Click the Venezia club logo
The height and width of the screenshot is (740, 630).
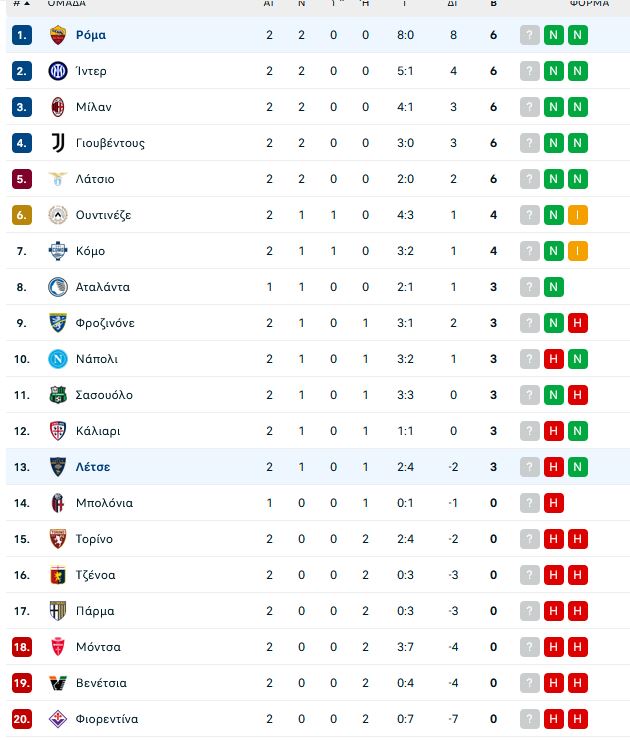(58, 683)
